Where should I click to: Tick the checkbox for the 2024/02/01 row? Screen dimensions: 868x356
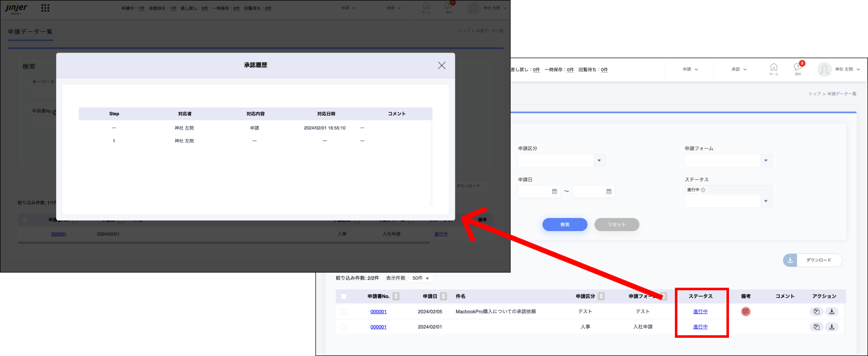344,327
